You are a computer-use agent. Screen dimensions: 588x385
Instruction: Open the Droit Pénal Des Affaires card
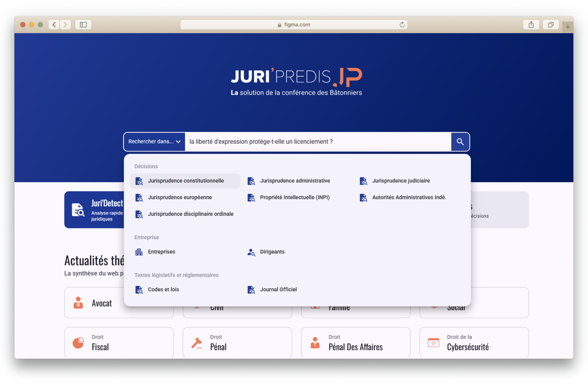click(356, 342)
